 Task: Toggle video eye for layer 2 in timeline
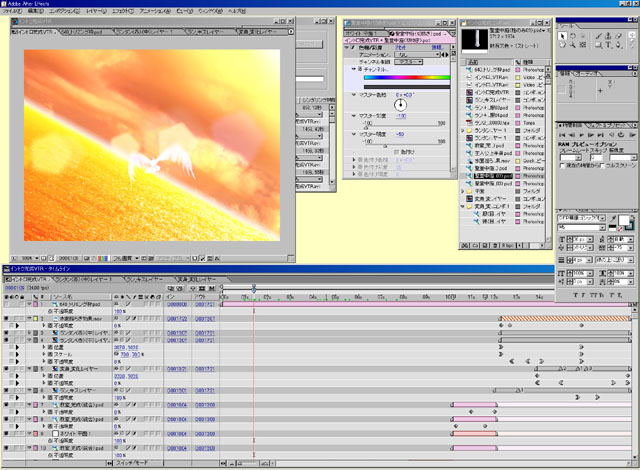coord(6,318)
